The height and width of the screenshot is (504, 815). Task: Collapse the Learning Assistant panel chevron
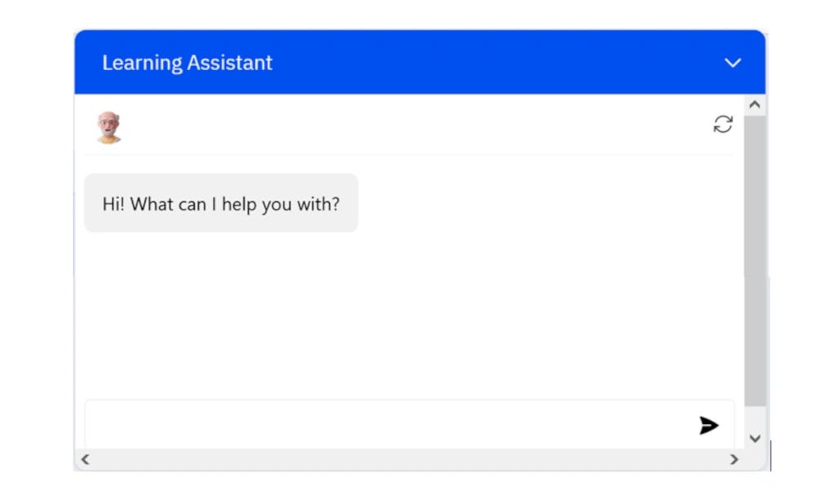point(733,63)
